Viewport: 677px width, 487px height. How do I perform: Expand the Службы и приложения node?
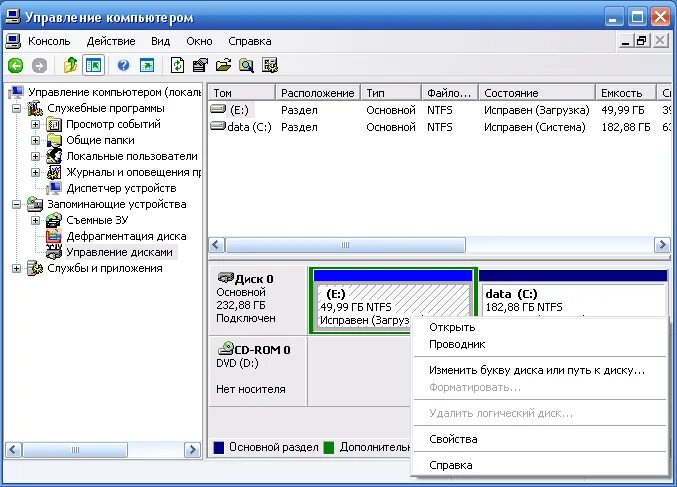[x=16, y=268]
